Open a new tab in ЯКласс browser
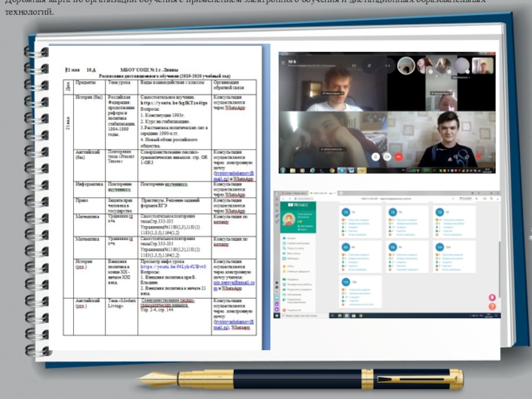This screenshot has height=399, width=532. point(340,194)
